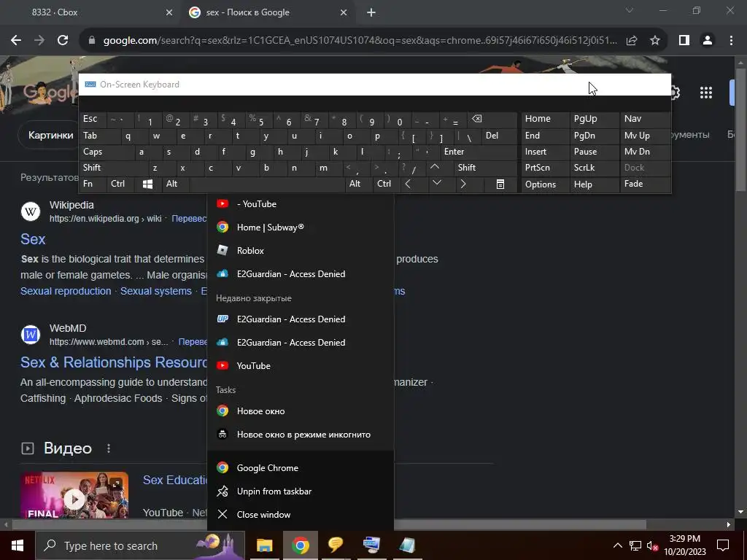
Task: Hit the Esc key on On-Screen Keyboard
Action: (93, 119)
